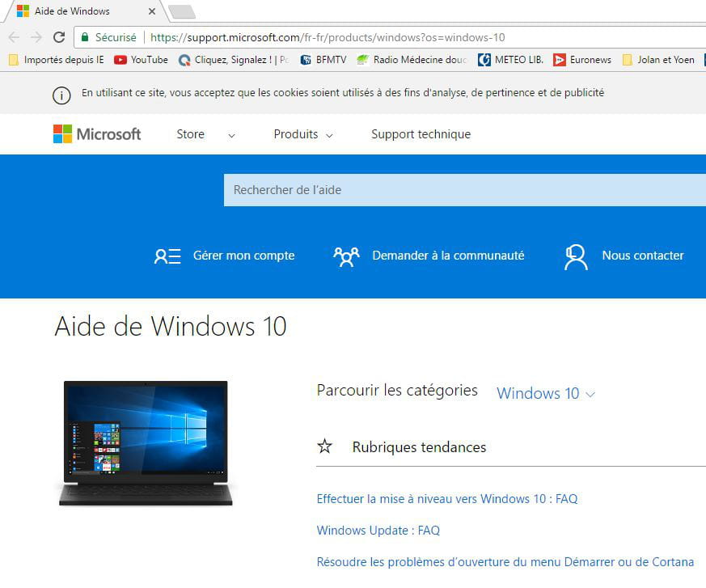
Task: Click the Rubriques tendances star icon
Action: (324, 446)
